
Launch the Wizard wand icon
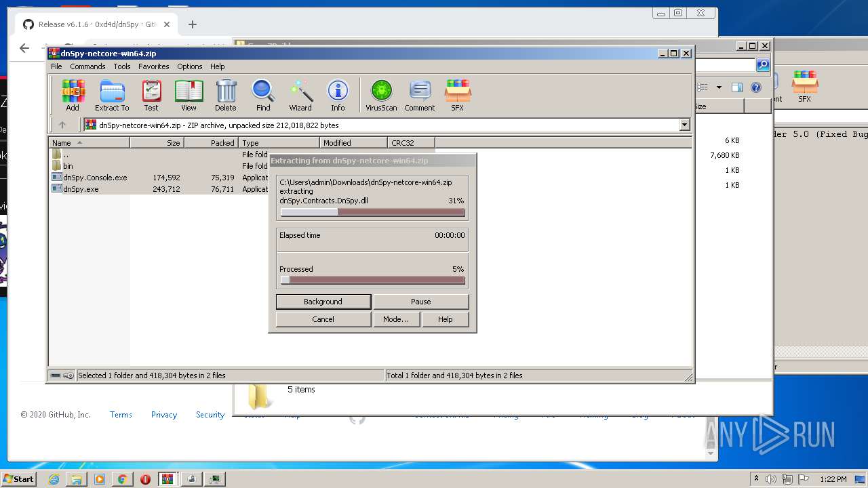300,95
